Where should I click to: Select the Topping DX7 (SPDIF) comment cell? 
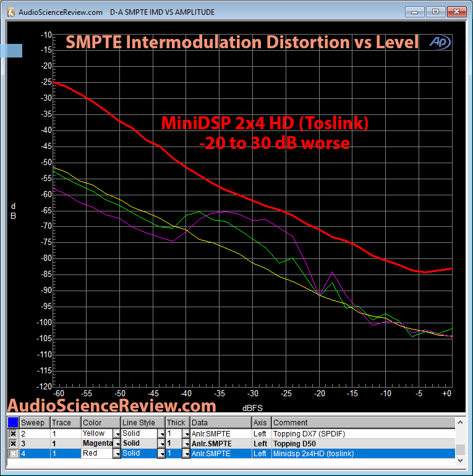coord(364,434)
